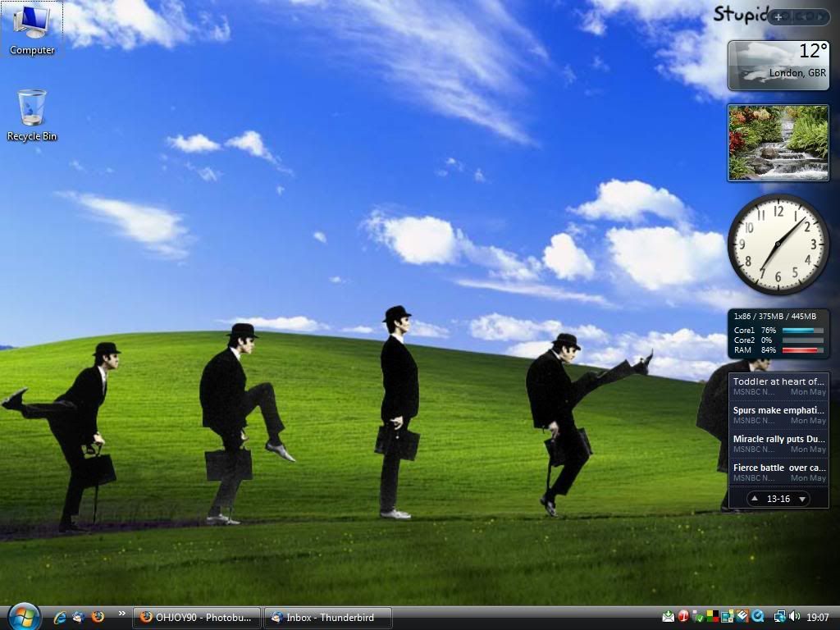Show previous headlines with feed up arrow

pyautogui.click(x=755, y=499)
